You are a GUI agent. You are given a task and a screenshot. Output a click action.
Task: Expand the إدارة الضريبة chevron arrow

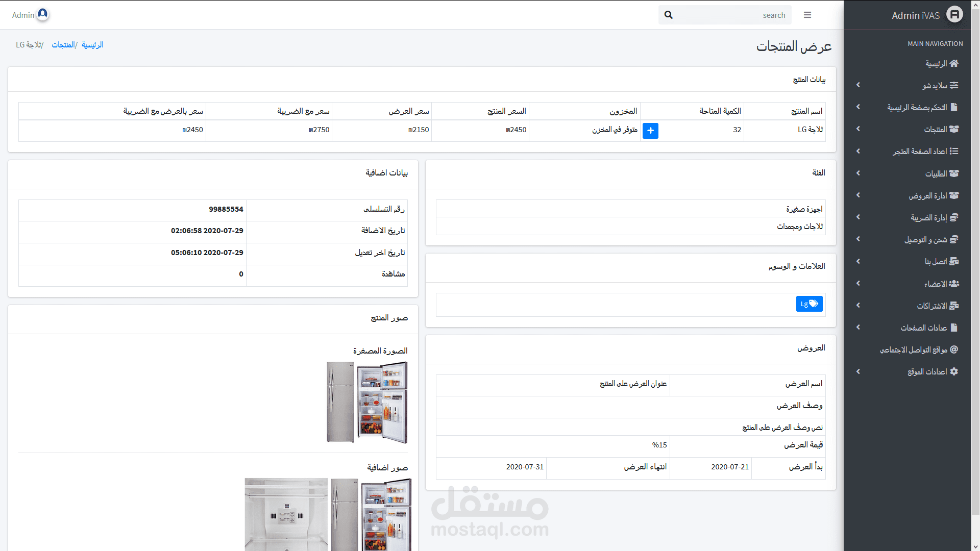point(858,217)
